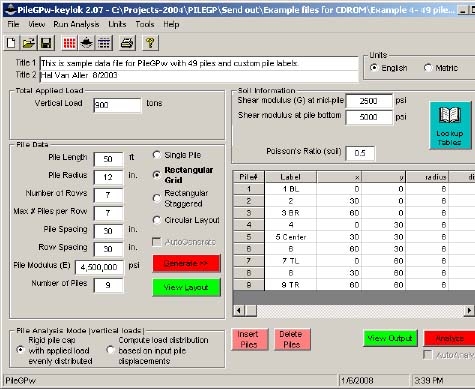Click the Delete Piles button
The height and width of the screenshot is (389, 475).
(x=292, y=339)
